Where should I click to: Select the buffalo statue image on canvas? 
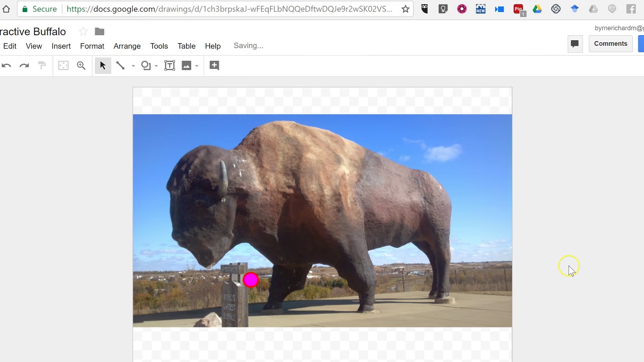(323, 221)
